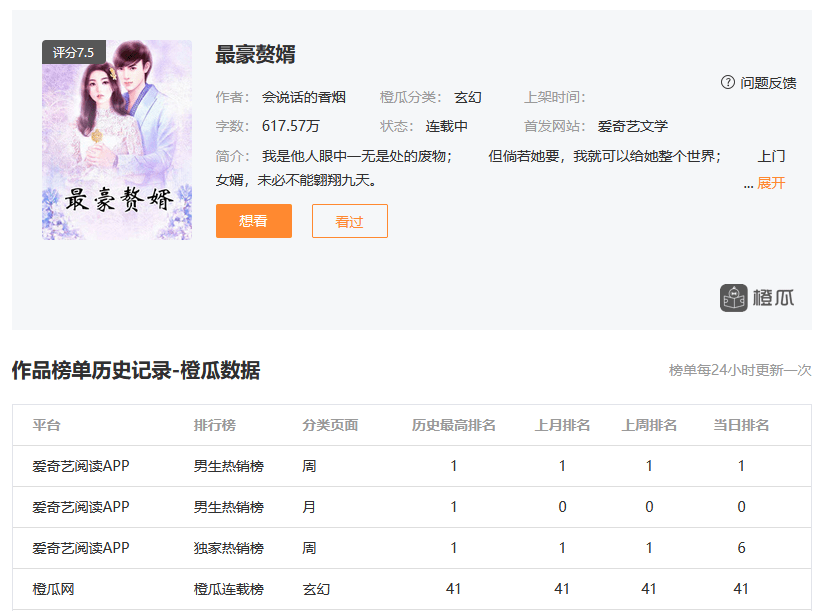
Task: Click the 排行榜 column header
Action: [x=215, y=425]
